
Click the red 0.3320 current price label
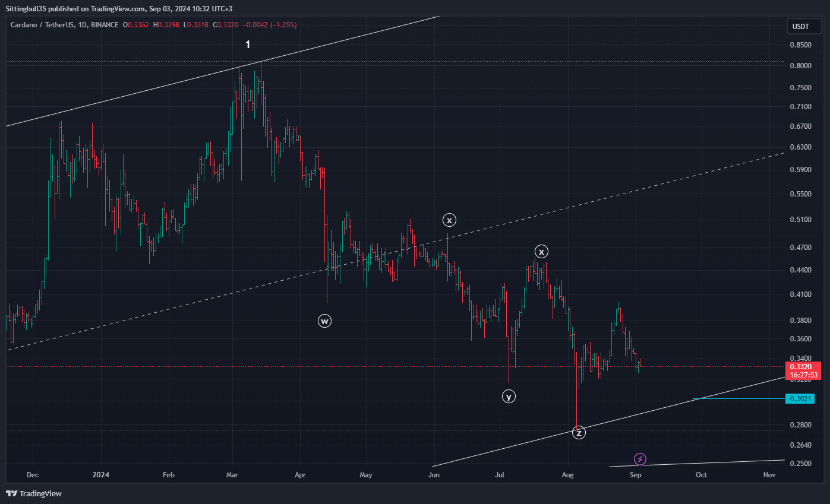tap(804, 367)
